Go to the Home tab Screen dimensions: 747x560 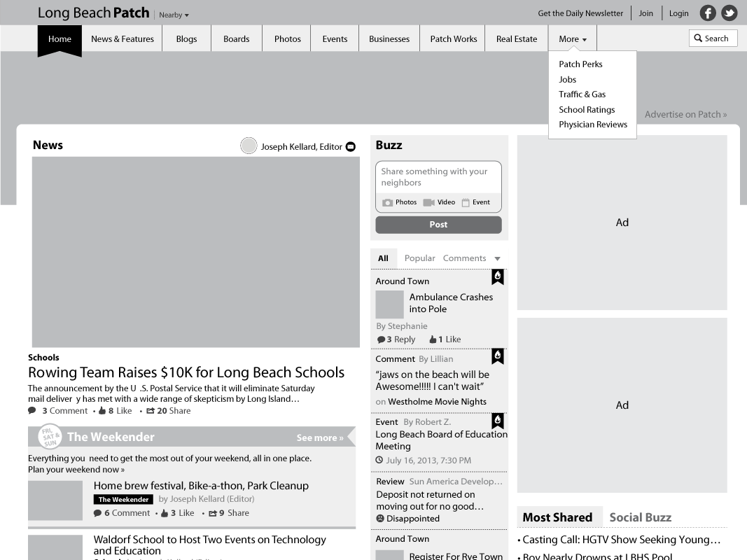[x=60, y=39]
